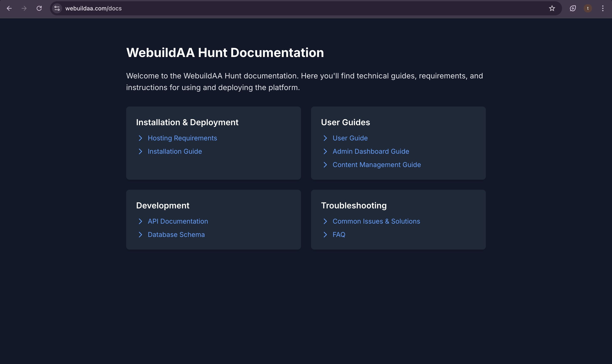
Task: Open Common Issues & Solutions
Action: [x=376, y=221]
